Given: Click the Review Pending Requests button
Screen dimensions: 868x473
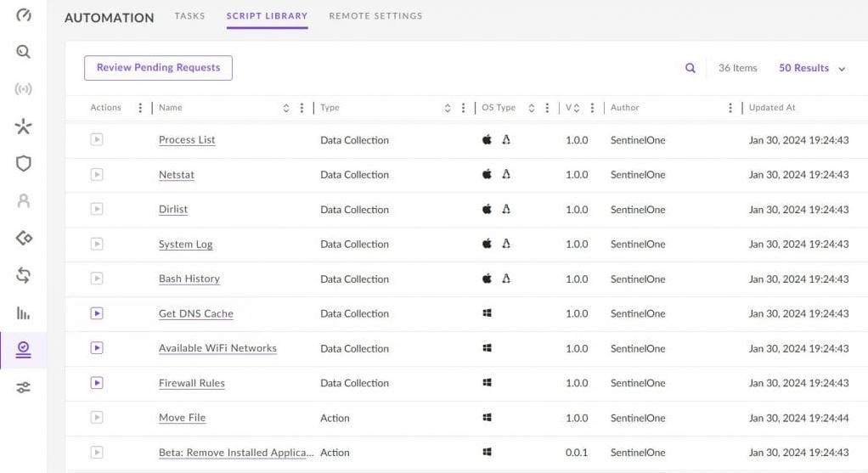Looking at the screenshot, I should click(x=158, y=68).
